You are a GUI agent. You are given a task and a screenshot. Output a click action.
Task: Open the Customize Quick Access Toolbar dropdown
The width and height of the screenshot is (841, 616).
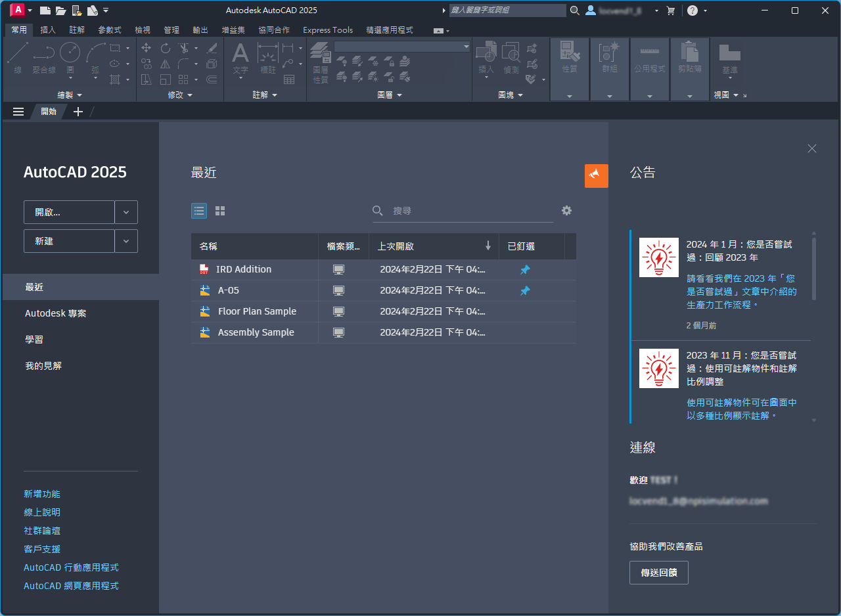(x=106, y=11)
